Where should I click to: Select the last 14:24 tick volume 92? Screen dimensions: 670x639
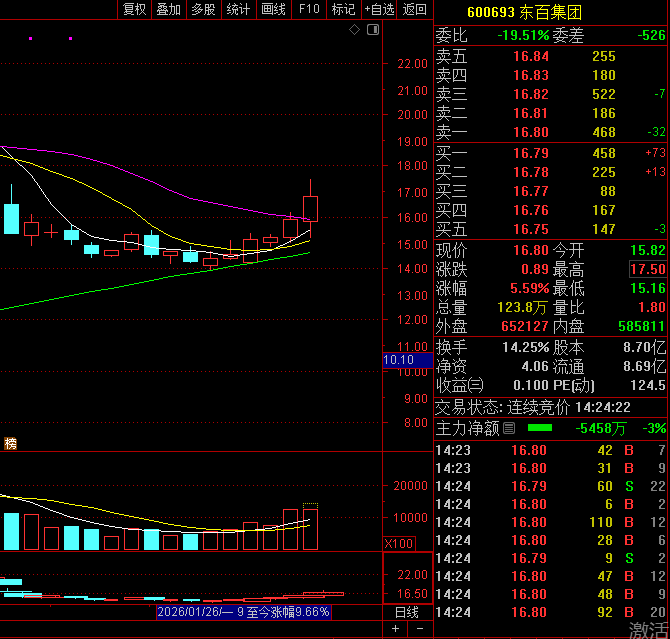tap(551, 612)
